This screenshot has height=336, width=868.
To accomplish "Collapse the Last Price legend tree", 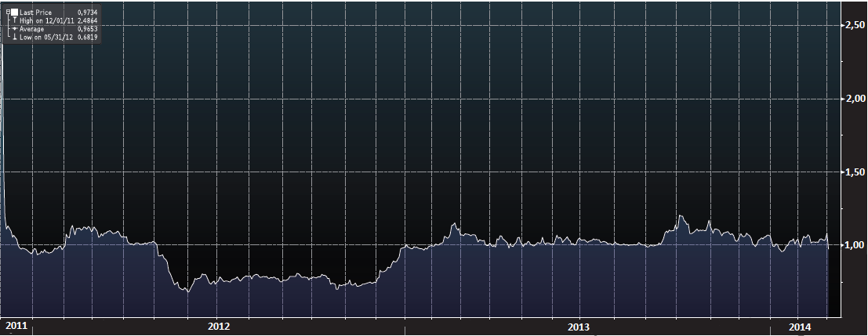I will click(x=9, y=12).
